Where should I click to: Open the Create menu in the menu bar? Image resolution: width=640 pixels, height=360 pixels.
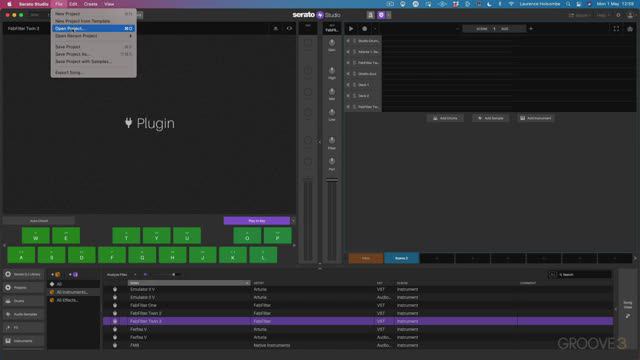[x=91, y=4]
